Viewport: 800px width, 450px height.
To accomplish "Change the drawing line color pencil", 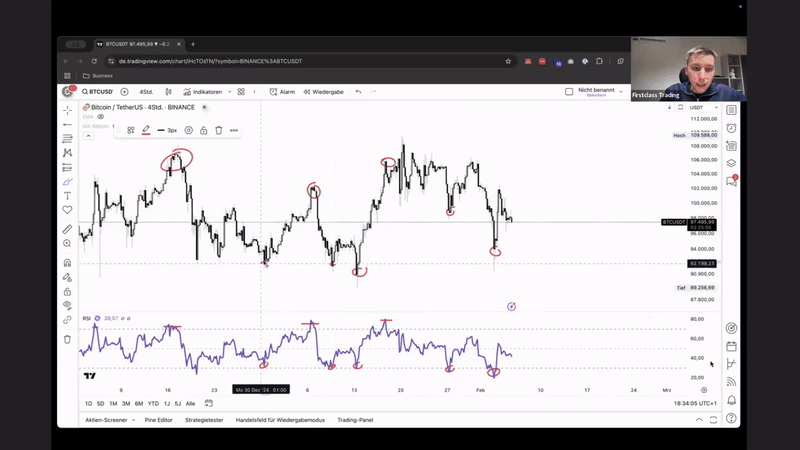I will (x=146, y=131).
